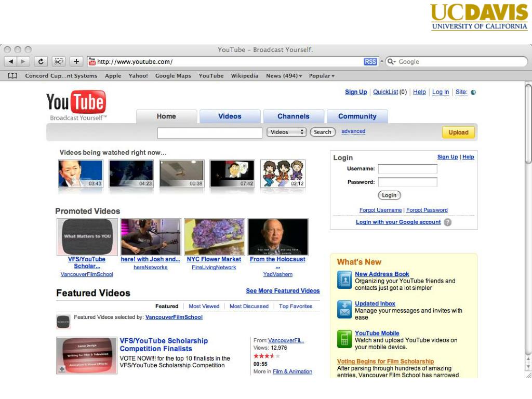This screenshot has height=399, width=532.
Task: Click the Updated Inbox envelope icon
Action: click(344, 309)
